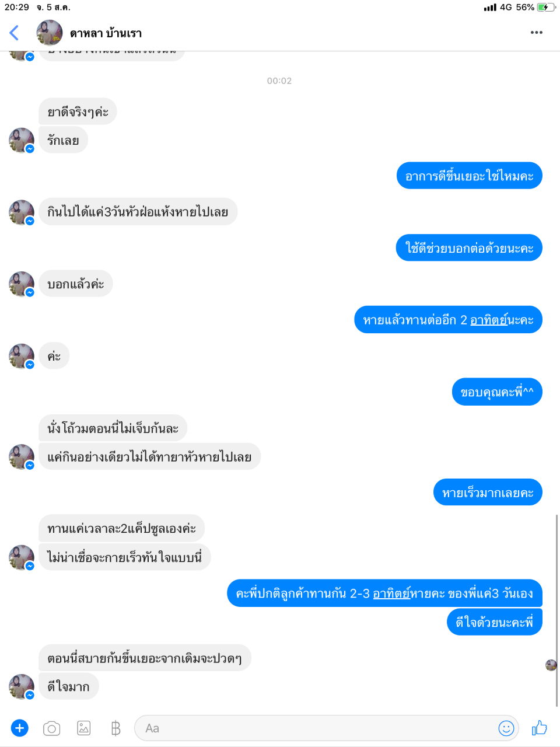Open the three-dot more options menu
Viewport: 560px width, 747px height.
pyautogui.click(x=537, y=33)
